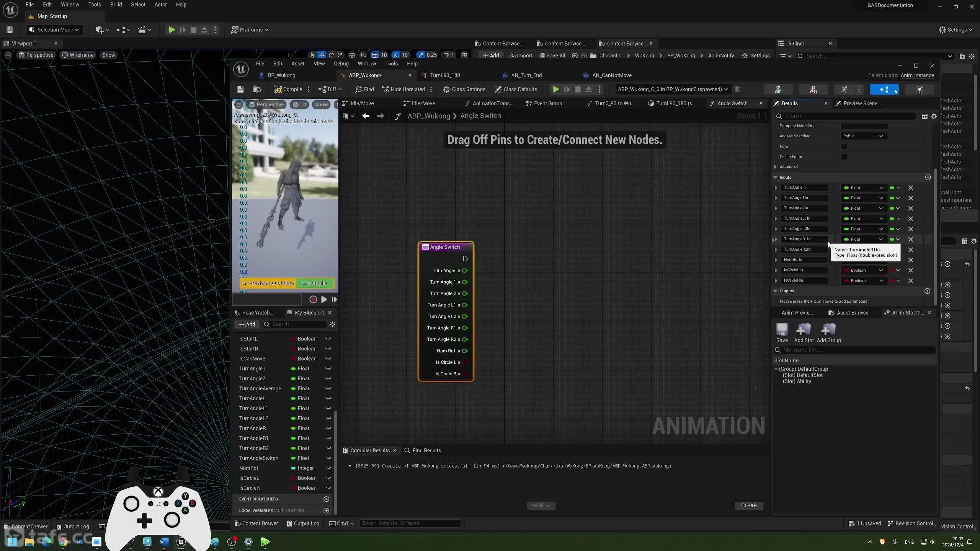Add new Event Dispatcher

tap(326, 499)
